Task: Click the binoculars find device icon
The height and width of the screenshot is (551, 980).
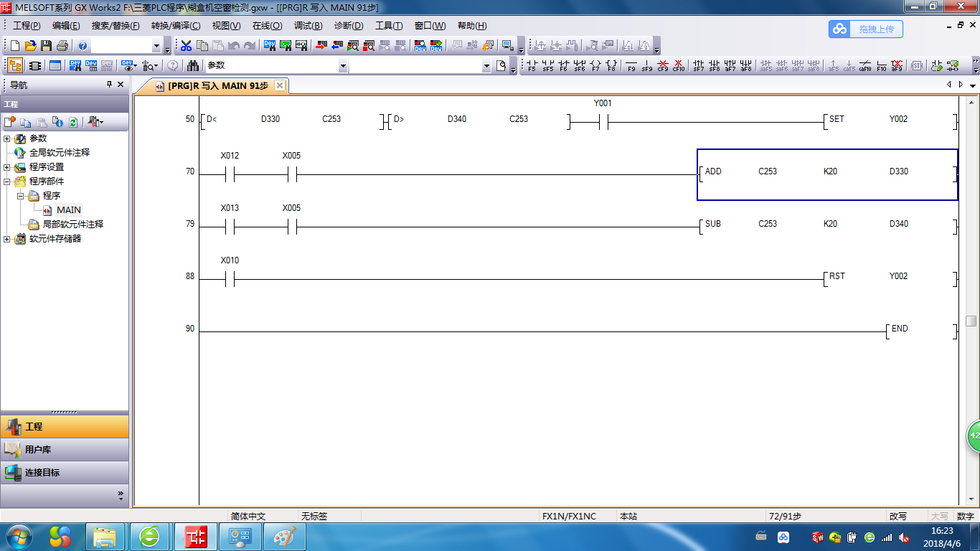Action: 193,66
